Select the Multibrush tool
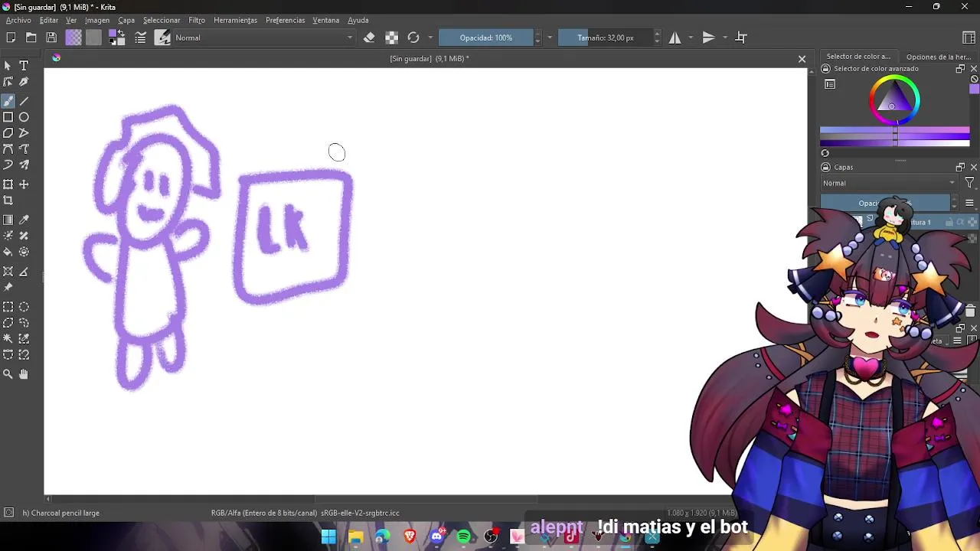Image resolution: width=980 pixels, height=551 pixels. (x=24, y=165)
